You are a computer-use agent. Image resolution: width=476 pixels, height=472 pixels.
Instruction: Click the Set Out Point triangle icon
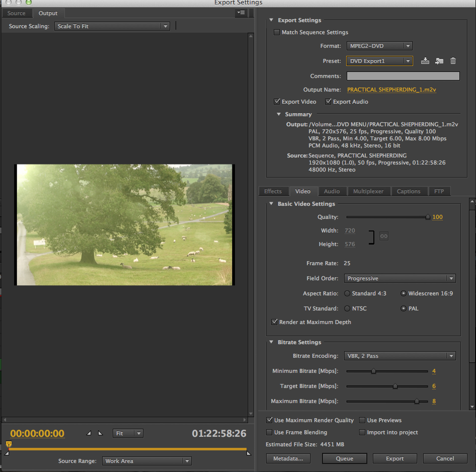pyautogui.click(x=100, y=433)
